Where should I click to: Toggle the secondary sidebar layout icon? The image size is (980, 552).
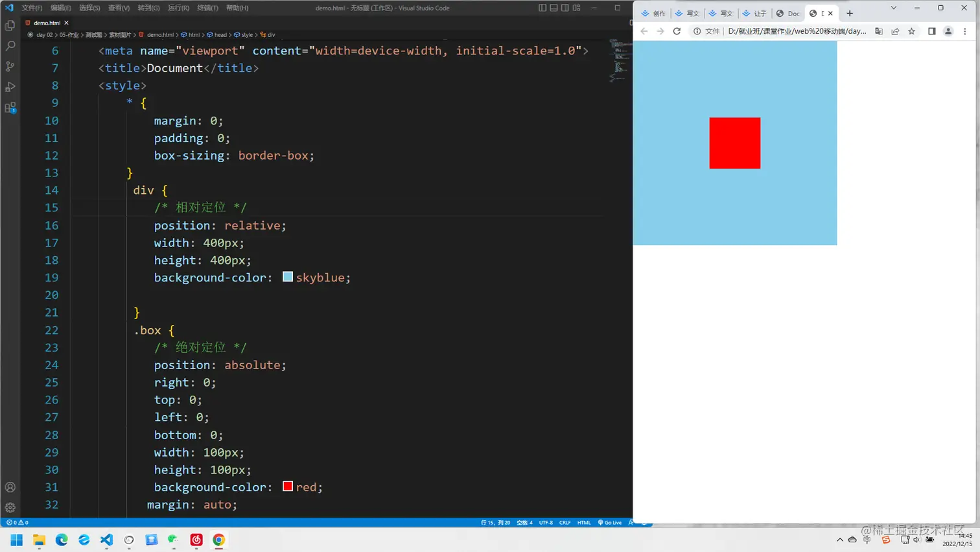tap(565, 8)
